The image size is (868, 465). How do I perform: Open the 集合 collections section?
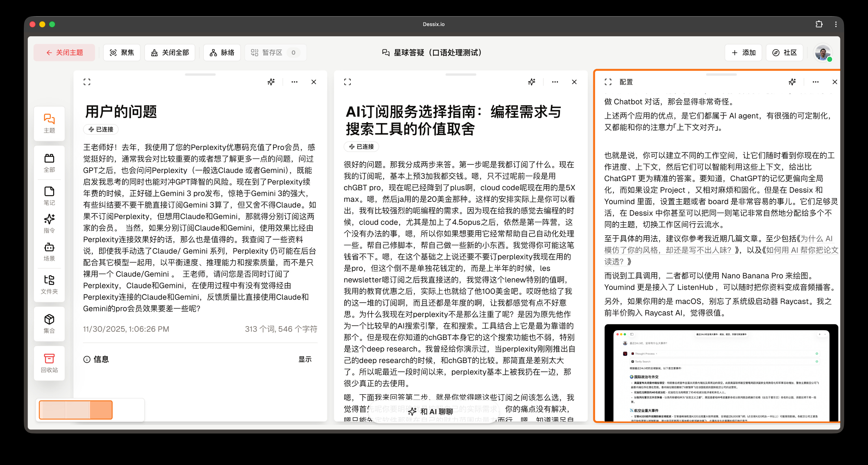(x=49, y=323)
